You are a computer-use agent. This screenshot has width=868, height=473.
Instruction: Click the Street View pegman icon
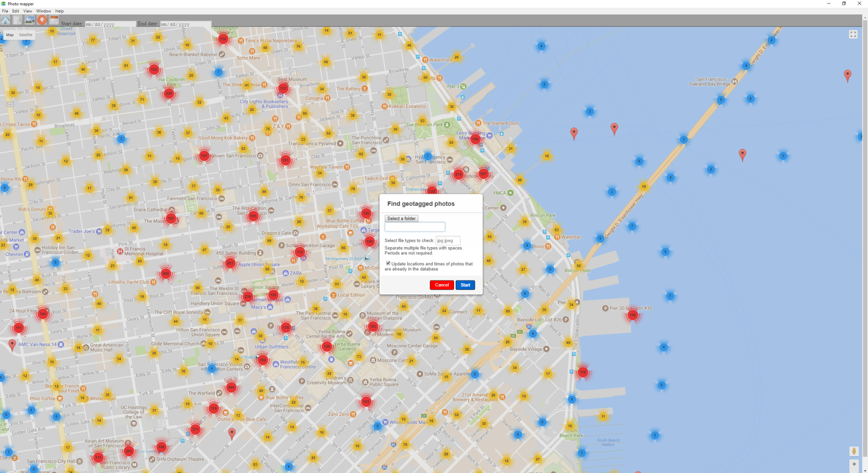854,451
